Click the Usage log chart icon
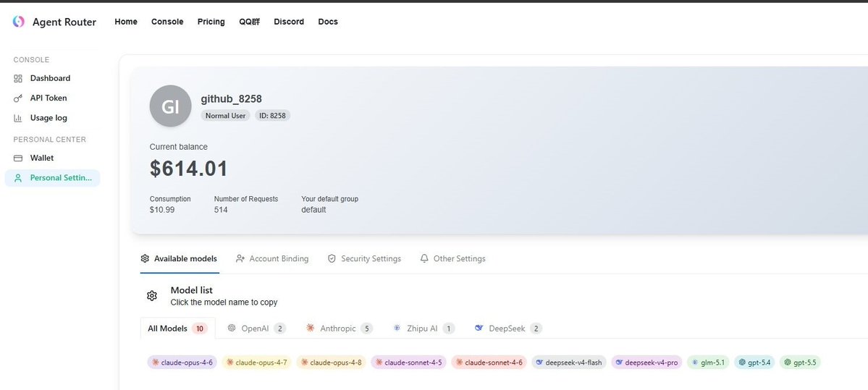Image resolution: width=868 pixels, height=390 pixels. coord(17,118)
